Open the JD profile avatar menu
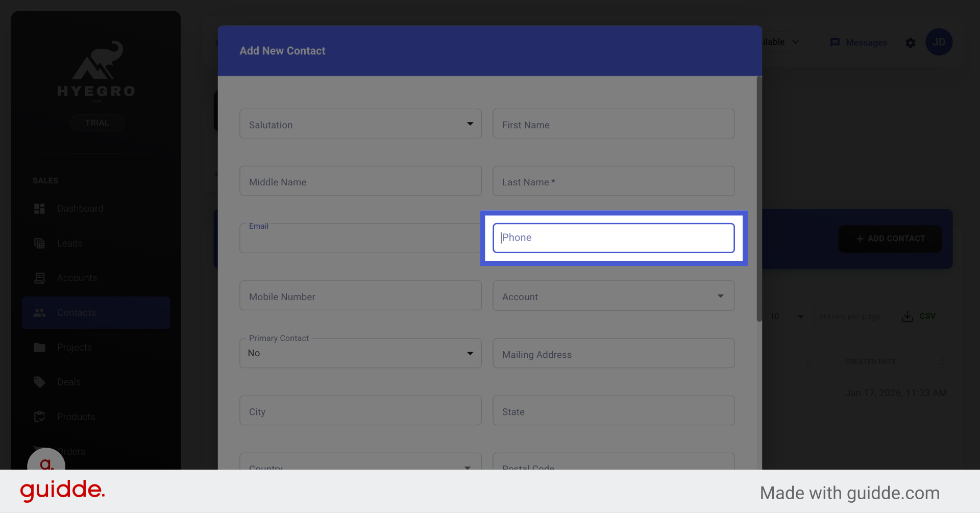Screen dimensions: 980x513 coord(939,42)
